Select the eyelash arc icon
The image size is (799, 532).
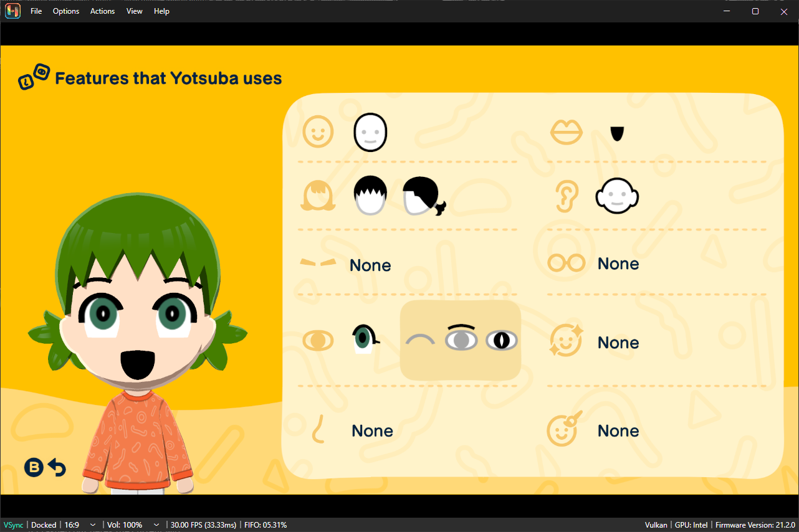pyautogui.click(x=421, y=340)
